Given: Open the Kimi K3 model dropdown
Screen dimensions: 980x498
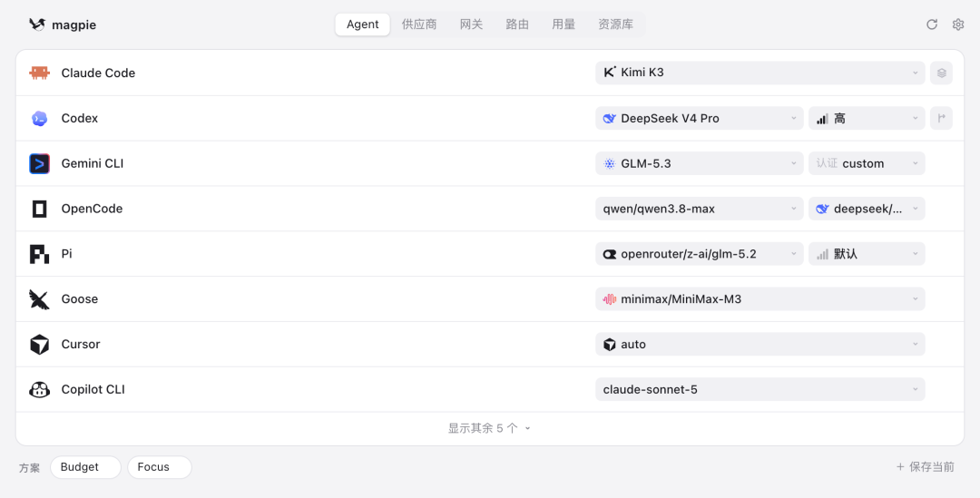Looking at the screenshot, I should (x=760, y=73).
